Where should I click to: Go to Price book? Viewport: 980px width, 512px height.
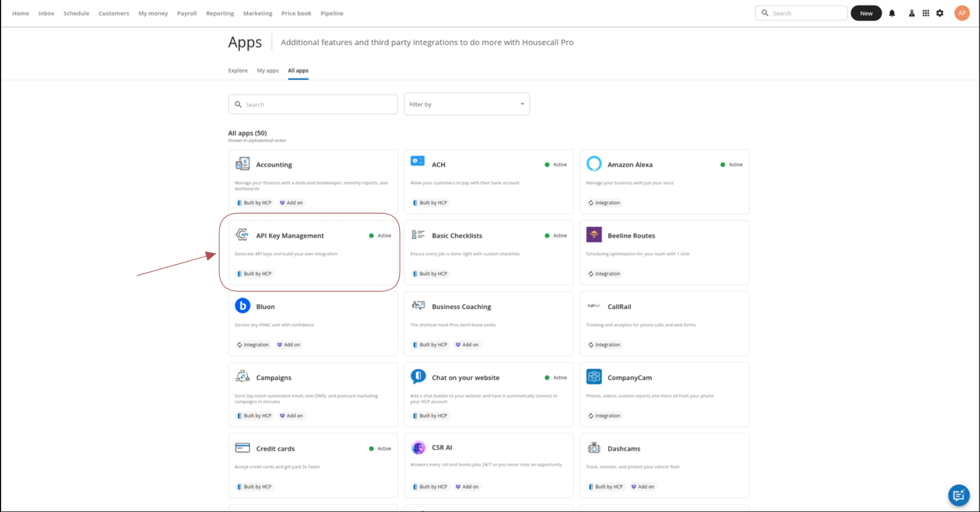(296, 13)
